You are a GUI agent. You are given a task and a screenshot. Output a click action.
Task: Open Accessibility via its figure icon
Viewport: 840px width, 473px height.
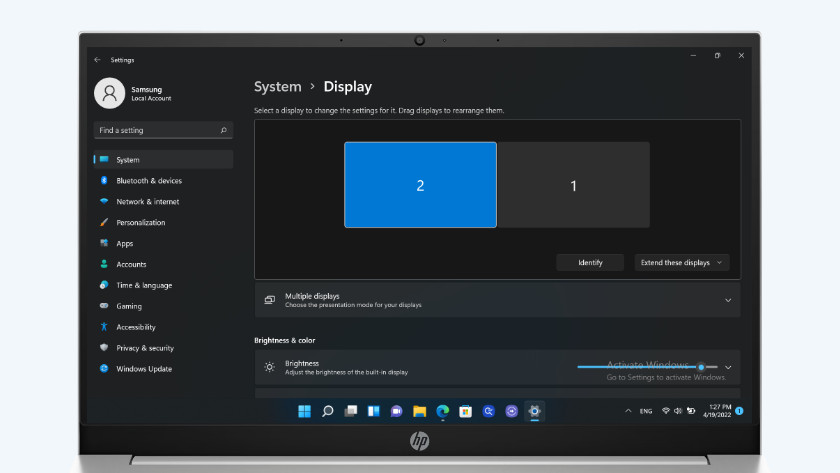104,327
